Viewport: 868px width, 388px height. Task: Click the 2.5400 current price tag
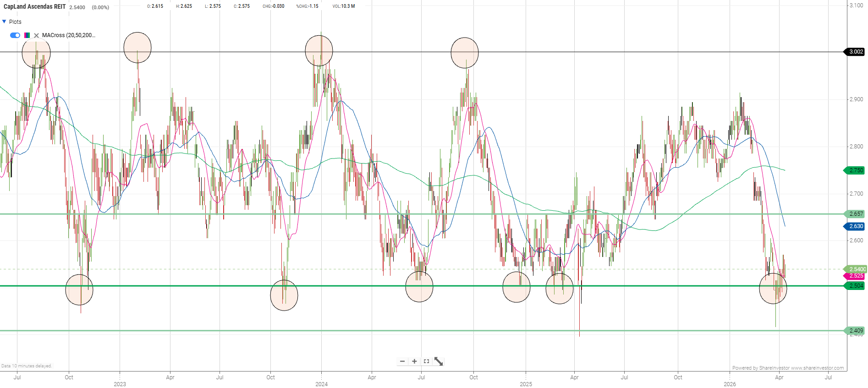pyautogui.click(x=857, y=269)
